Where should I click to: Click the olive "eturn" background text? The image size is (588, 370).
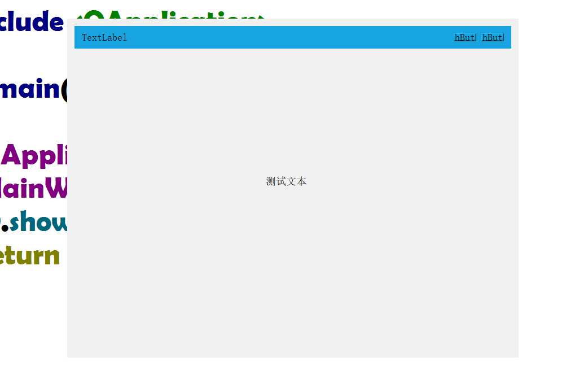click(29, 255)
